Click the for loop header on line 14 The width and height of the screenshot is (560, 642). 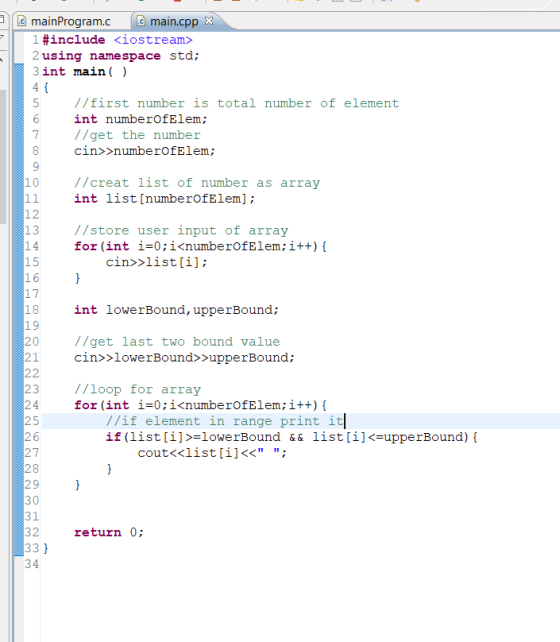pyautogui.click(x=200, y=246)
